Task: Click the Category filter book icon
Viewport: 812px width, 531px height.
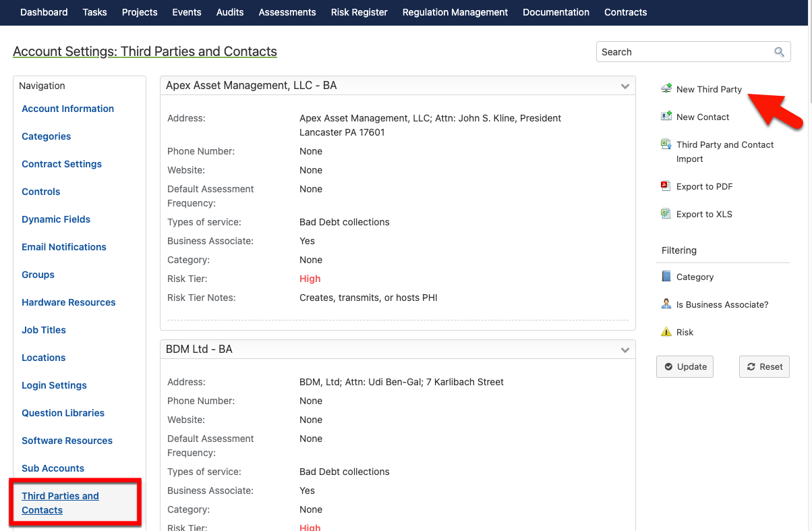Action: pyautogui.click(x=666, y=276)
